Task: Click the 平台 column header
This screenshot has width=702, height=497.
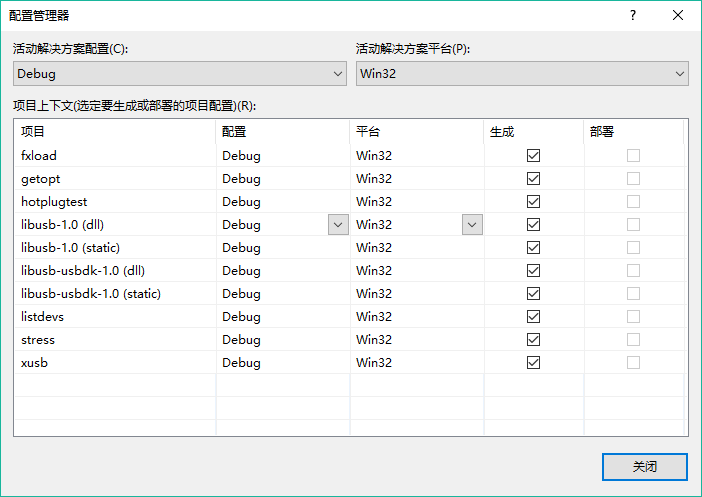Action: click(x=417, y=132)
